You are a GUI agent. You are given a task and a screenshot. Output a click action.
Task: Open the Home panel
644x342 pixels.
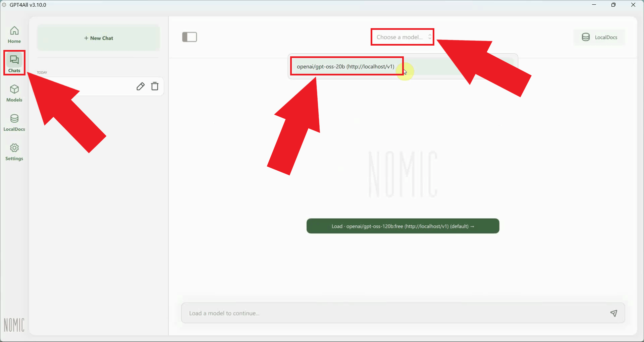click(x=14, y=35)
